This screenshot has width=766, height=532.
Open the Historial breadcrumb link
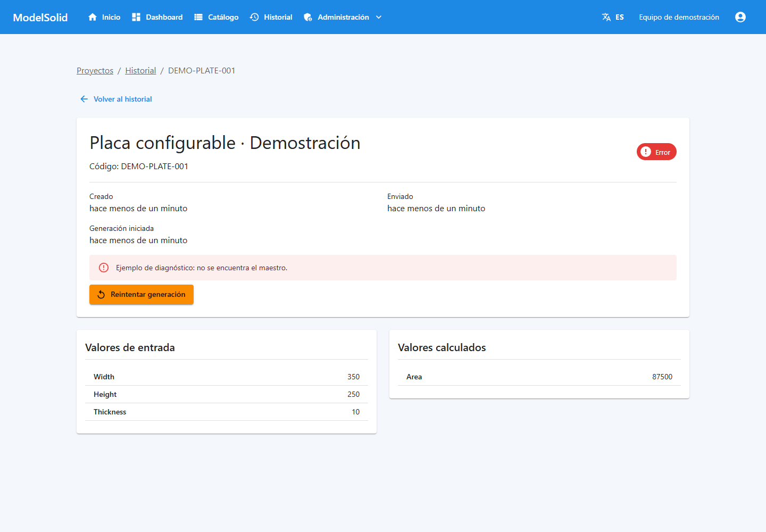coord(140,71)
